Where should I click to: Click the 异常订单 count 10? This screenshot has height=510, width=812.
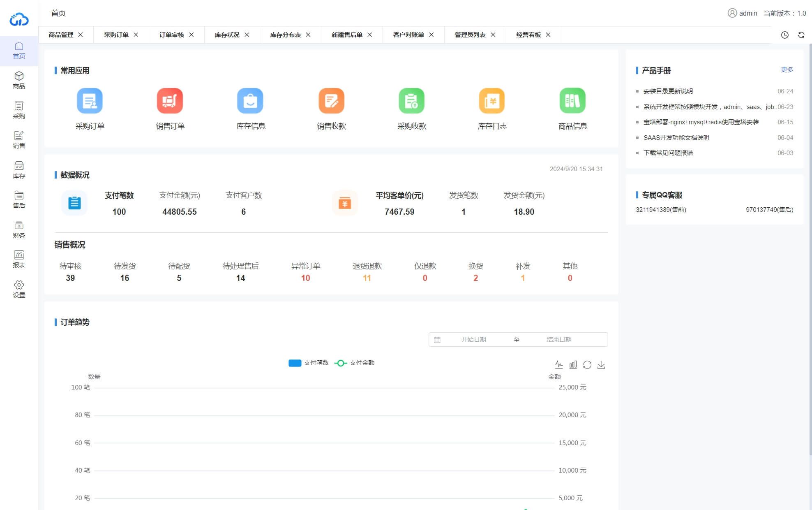pos(305,278)
